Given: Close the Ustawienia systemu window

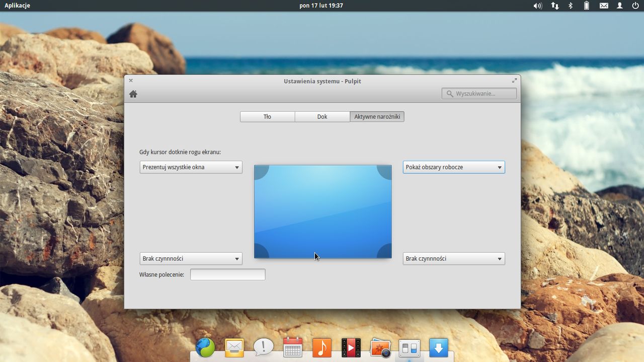Looking at the screenshot, I should (x=131, y=81).
